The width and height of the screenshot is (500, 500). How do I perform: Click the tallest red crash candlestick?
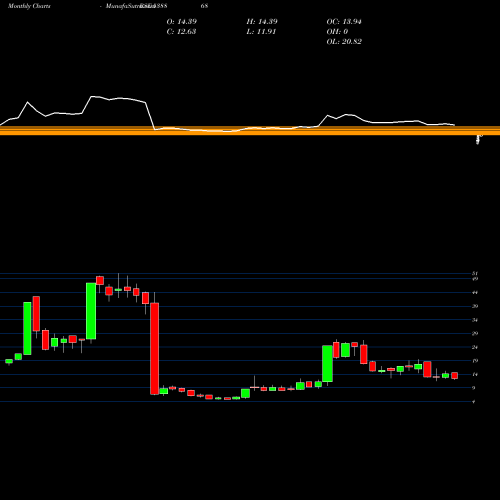pyautogui.click(x=154, y=349)
